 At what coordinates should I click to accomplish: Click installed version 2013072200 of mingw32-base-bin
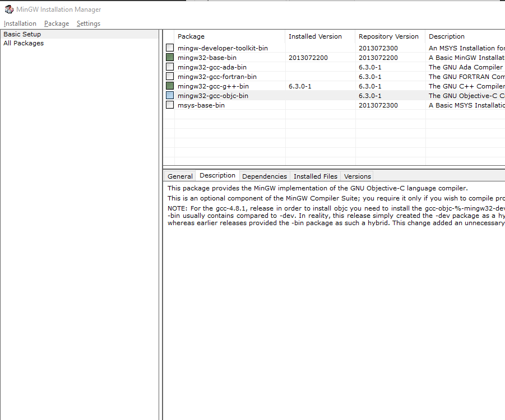308,58
